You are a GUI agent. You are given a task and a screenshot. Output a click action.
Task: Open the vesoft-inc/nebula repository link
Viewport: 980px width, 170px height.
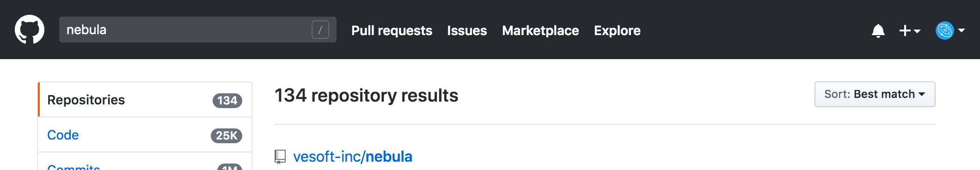click(352, 157)
